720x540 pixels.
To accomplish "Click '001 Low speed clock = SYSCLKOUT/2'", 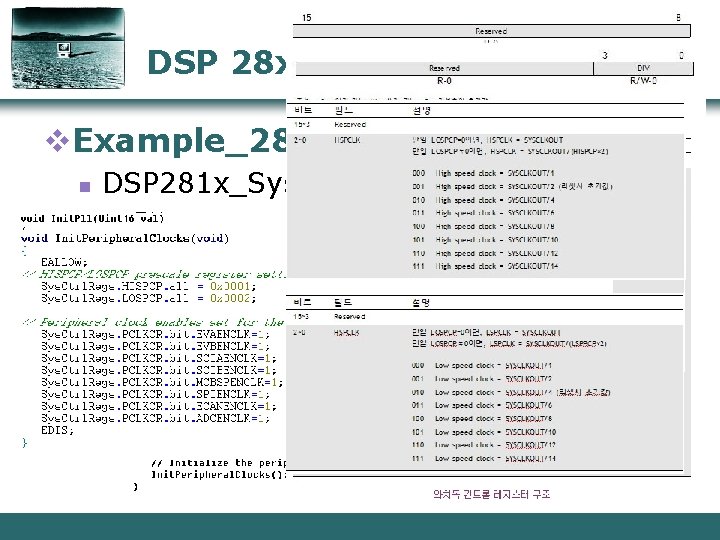I will tap(482, 379).
